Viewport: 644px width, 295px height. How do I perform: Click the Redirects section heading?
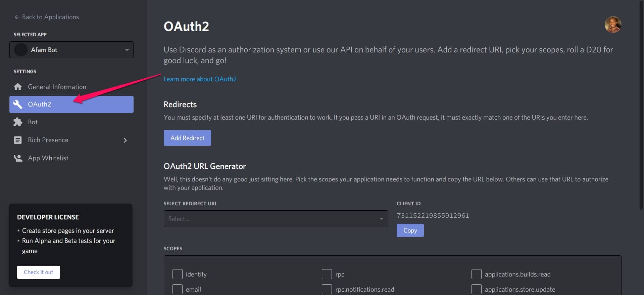click(180, 104)
